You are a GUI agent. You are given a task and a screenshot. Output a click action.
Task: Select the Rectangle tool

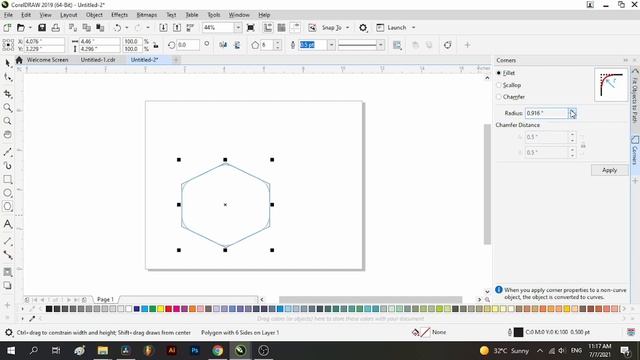[x=7, y=179]
